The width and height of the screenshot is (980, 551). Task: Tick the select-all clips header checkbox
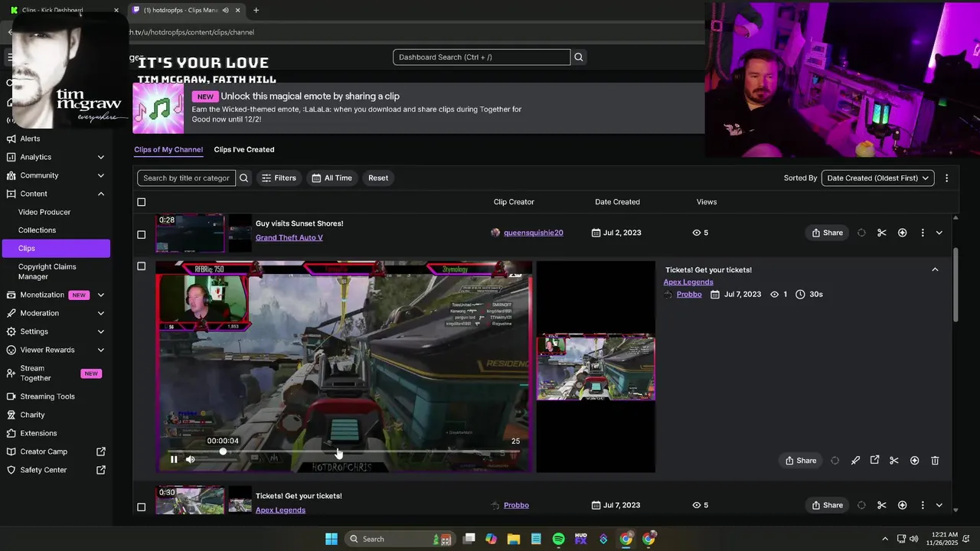pyautogui.click(x=141, y=202)
